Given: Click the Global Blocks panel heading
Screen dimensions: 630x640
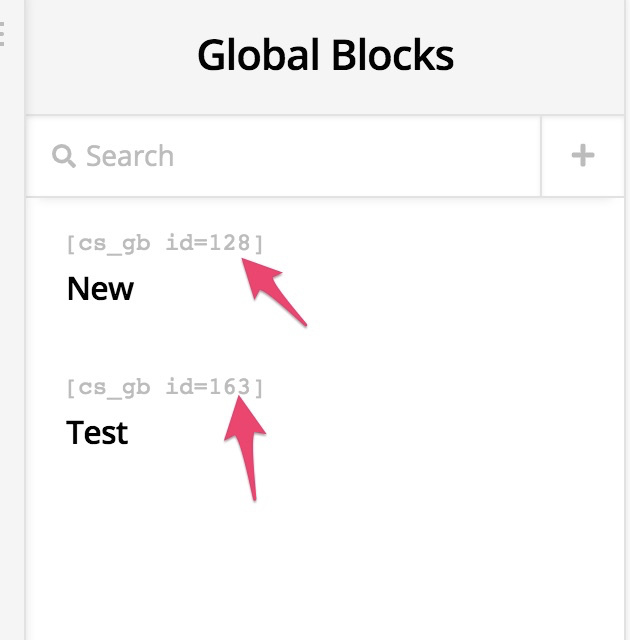Looking at the screenshot, I should click(x=325, y=55).
